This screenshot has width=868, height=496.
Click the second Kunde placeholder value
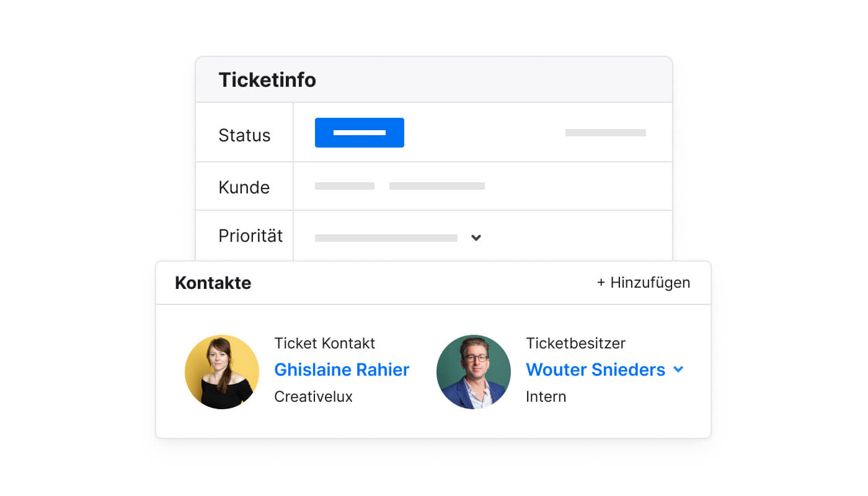[437, 186]
